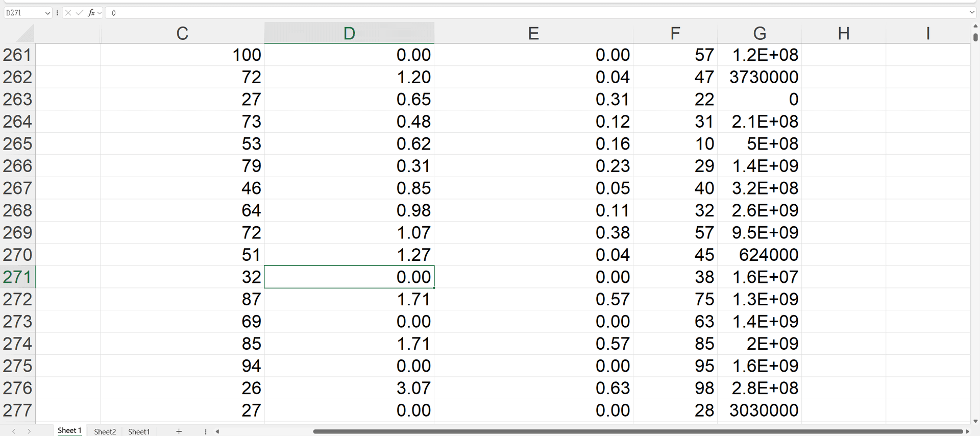Expand the formula bar with right chevron
This screenshot has height=436, width=980.
972,13
